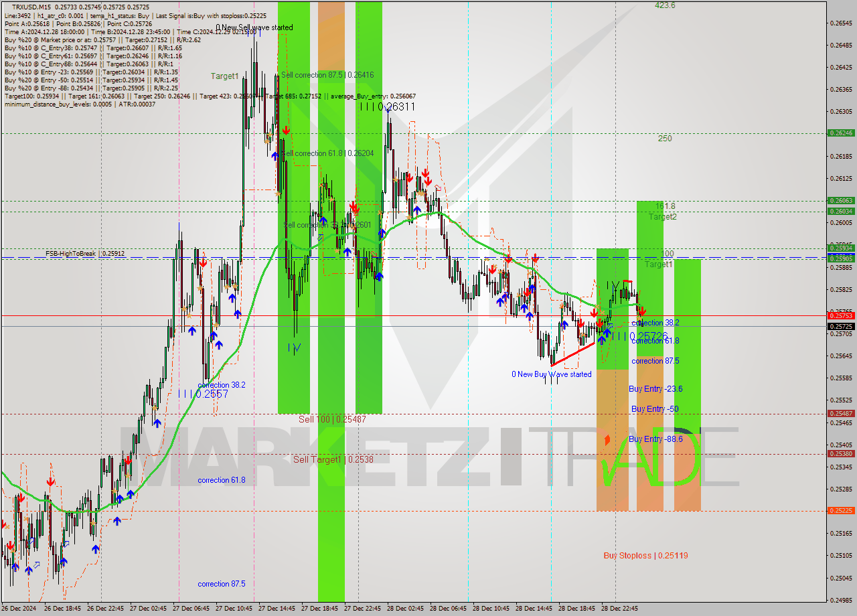857x616 pixels.
Task: Click the 'Buy Stoploss | 0.25119' label
Action: [645, 556]
